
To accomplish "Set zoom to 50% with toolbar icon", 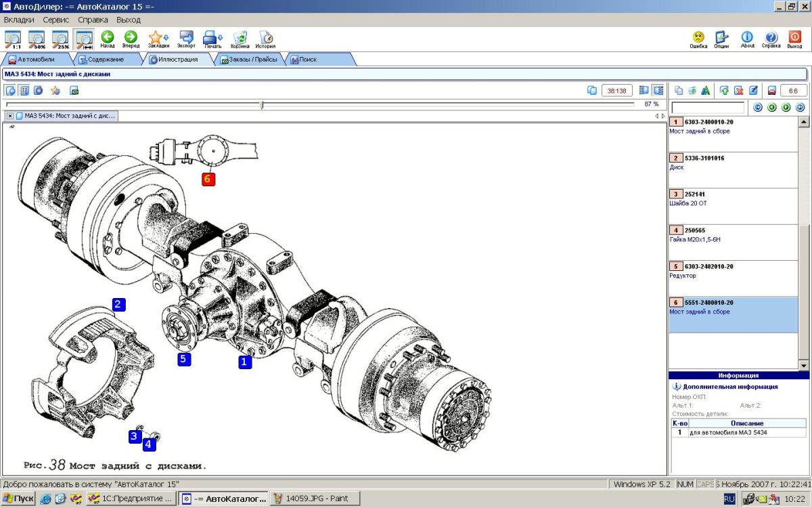I will pos(37,39).
